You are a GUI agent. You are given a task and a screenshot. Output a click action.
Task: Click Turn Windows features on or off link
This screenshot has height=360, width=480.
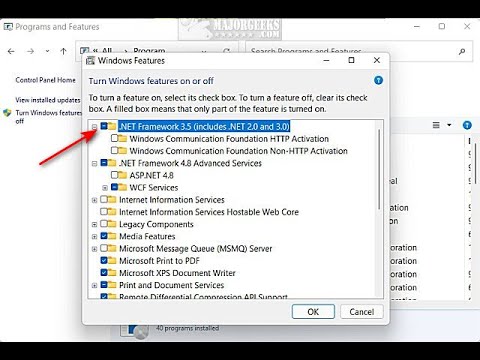tap(48, 117)
